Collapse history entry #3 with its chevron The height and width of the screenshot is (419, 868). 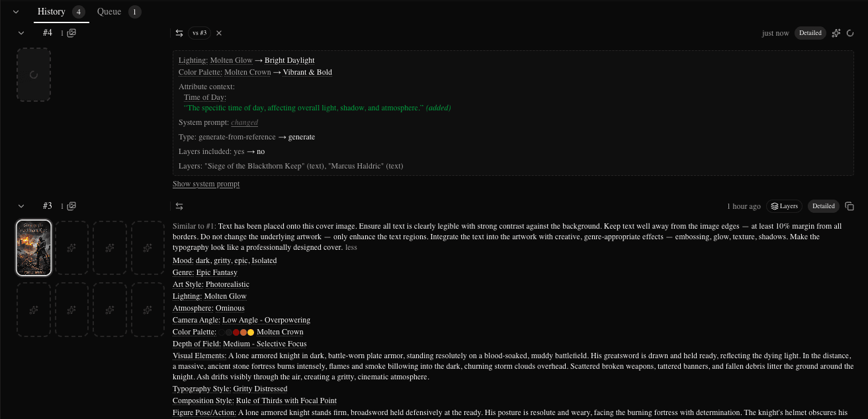coord(21,206)
